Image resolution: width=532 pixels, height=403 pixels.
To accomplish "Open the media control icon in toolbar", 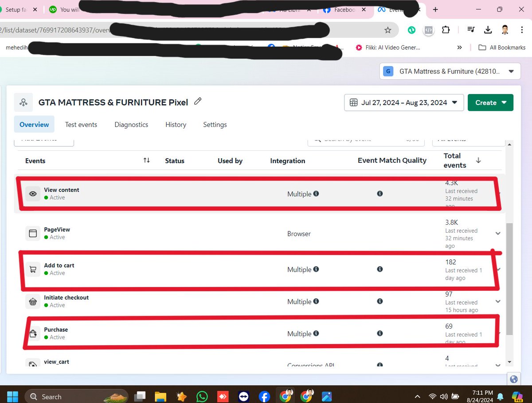I will point(471,30).
